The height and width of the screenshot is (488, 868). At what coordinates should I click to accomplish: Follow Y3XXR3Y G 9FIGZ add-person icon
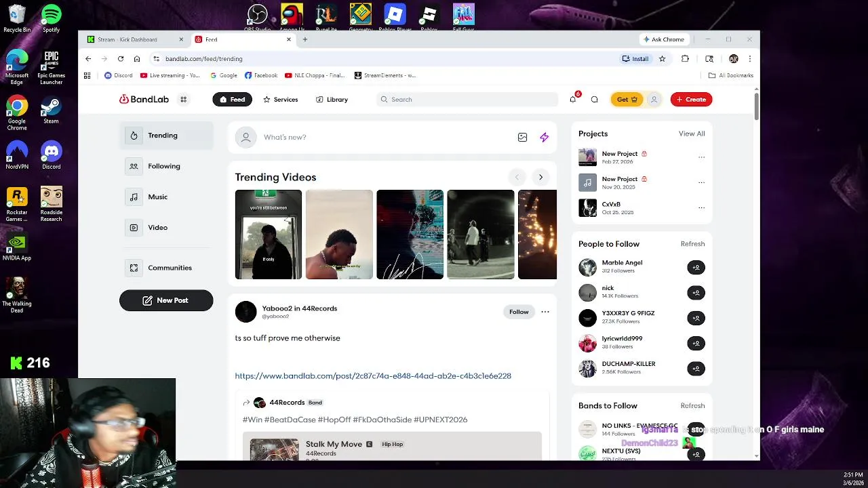tap(696, 318)
